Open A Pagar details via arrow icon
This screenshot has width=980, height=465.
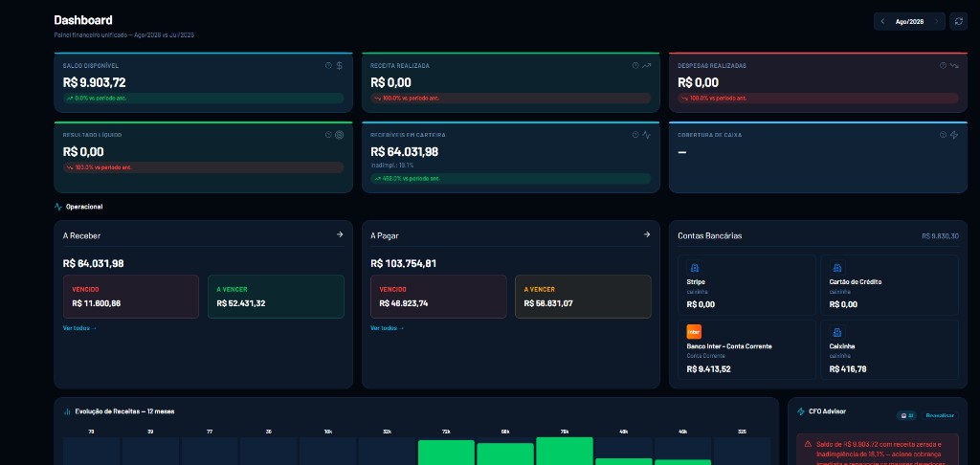(647, 234)
